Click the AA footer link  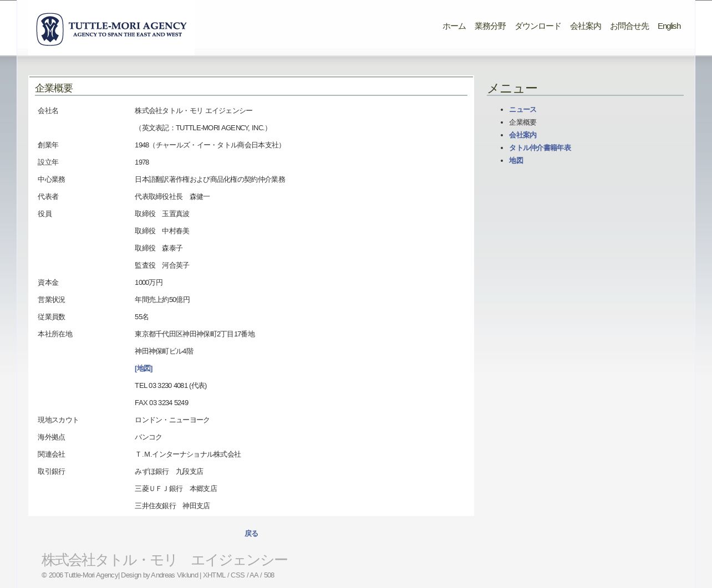[254, 575]
